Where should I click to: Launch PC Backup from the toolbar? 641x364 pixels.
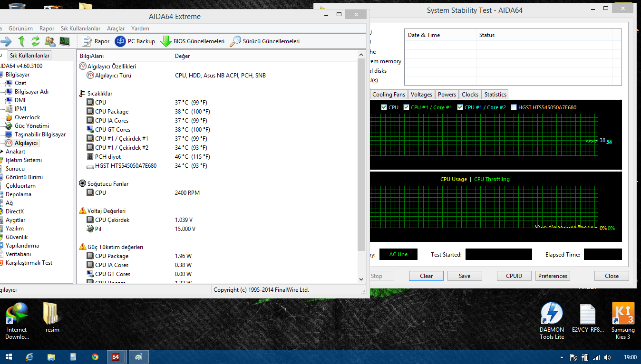135,41
